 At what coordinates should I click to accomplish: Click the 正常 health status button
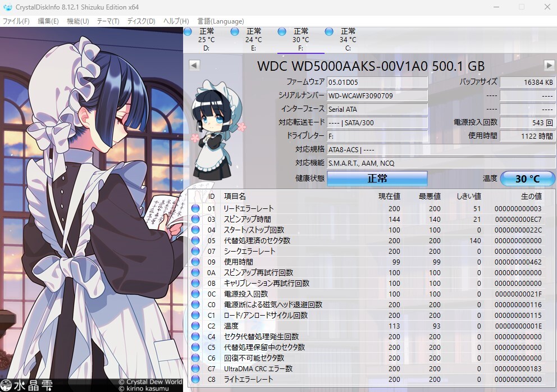tap(377, 179)
